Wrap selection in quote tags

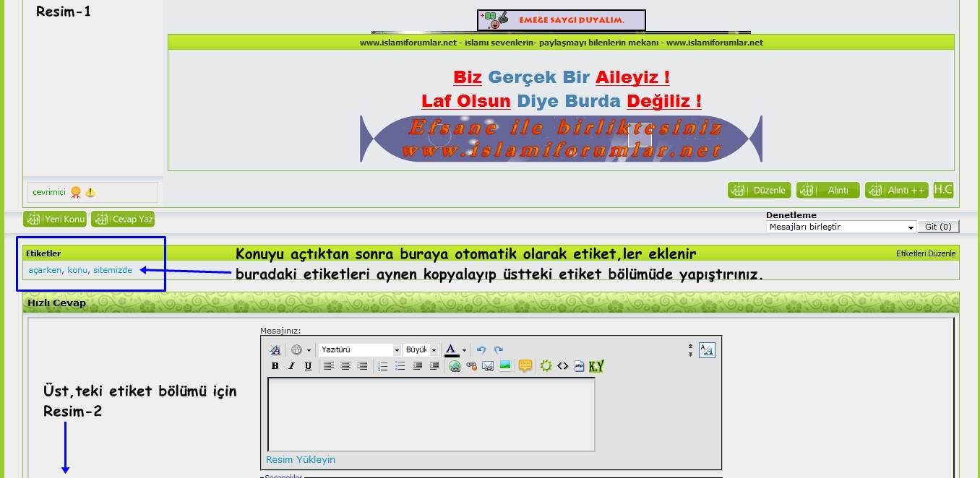point(525,366)
